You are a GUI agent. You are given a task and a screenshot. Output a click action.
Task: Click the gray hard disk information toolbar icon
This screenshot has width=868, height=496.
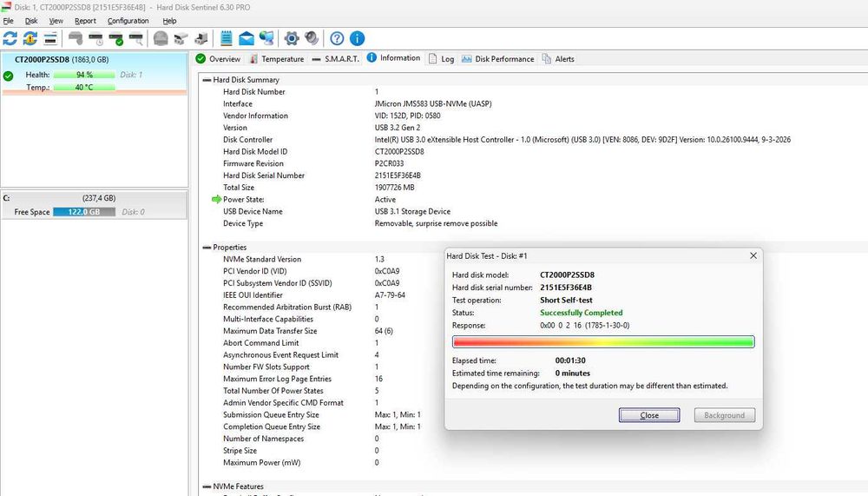[x=76, y=38]
